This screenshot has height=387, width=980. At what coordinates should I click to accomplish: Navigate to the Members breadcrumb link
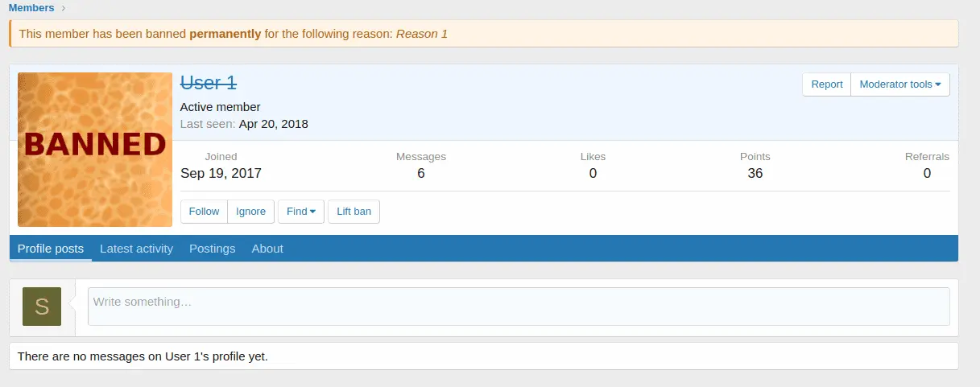pos(31,8)
